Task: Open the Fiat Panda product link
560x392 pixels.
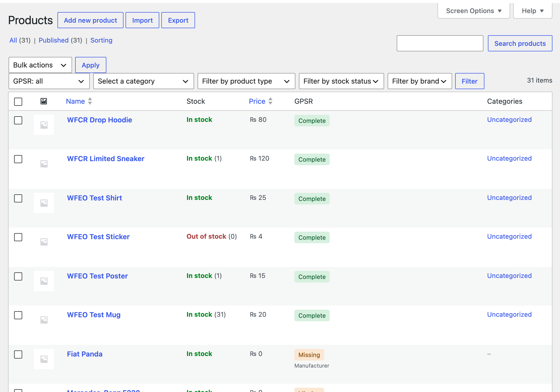Action: click(x=85, y=354)
